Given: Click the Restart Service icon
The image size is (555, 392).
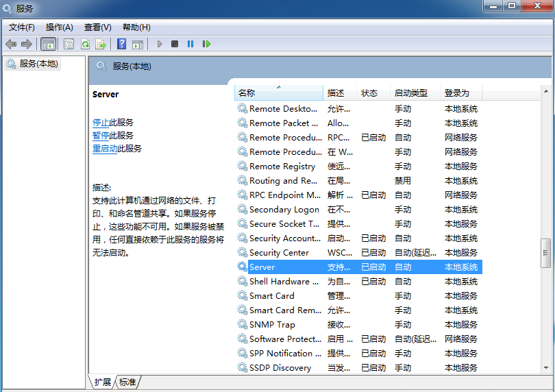Looking at the screenshot, I should [206, 44].
